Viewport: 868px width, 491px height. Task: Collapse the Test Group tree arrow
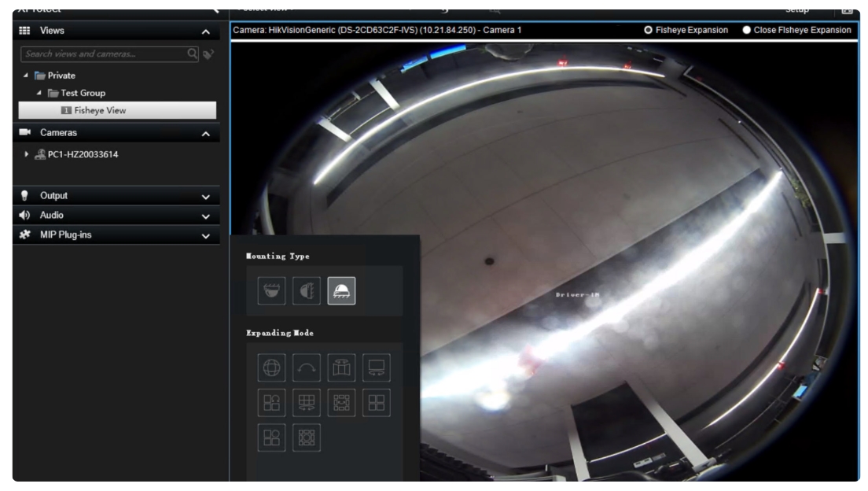coord(39,93)
